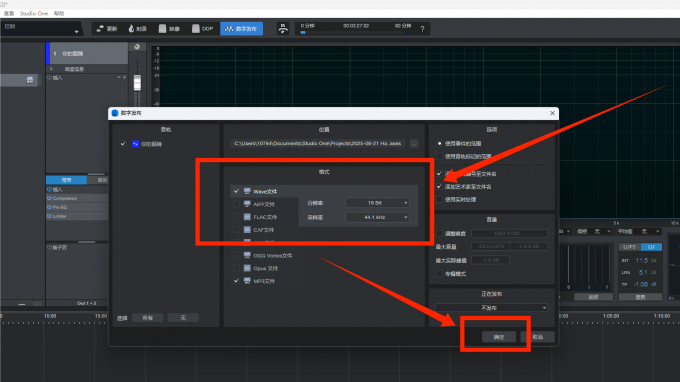Enable the adjust loudness checkbox
The width and height of the screenshot is (680, 382).
pyautogui.click(x=439, y=234)
